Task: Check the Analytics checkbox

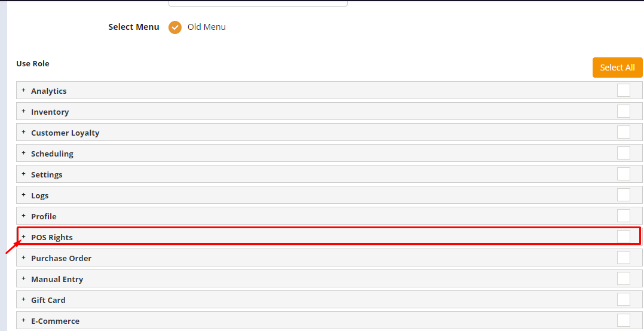Action: [623, 90]
